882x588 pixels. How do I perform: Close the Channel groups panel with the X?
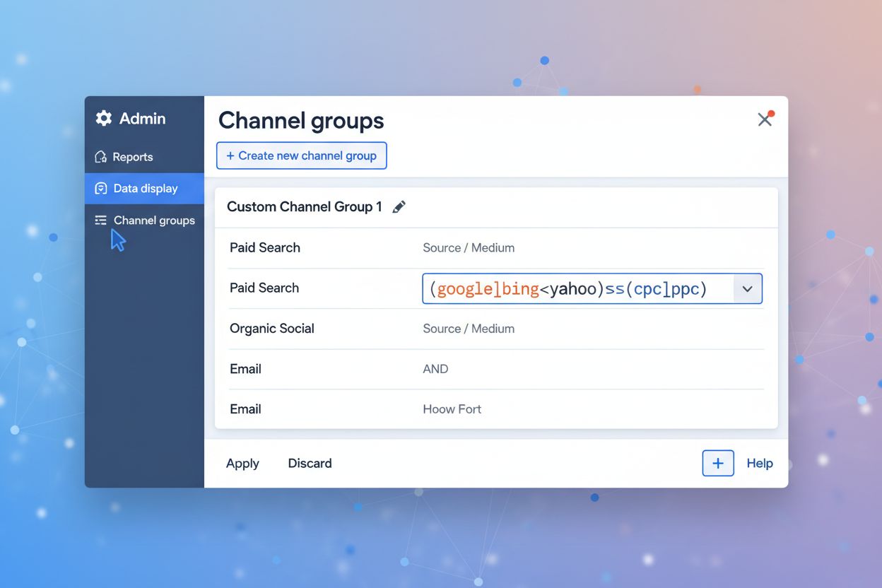click(x=765, y=120)
